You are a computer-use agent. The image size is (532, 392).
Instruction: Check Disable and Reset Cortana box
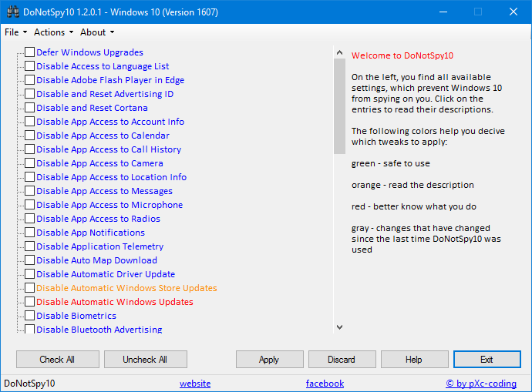click(29, 108)
